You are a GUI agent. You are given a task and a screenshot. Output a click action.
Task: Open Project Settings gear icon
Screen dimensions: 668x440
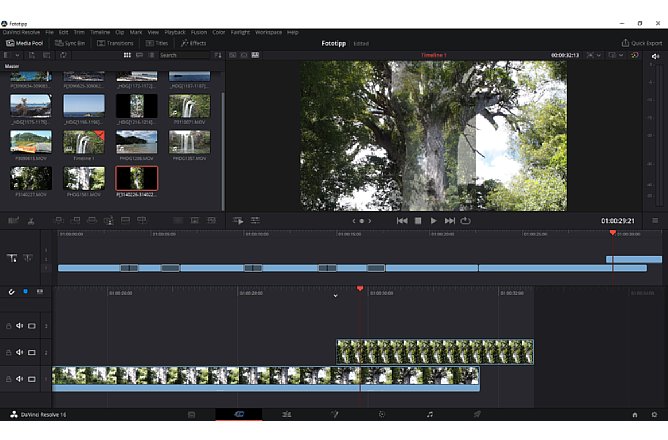(656, 414)
